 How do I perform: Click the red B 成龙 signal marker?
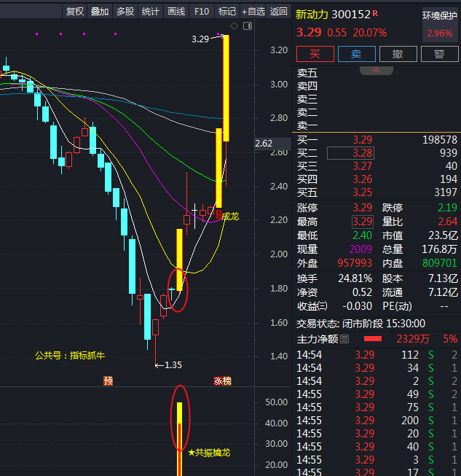(x=227, y=216)
